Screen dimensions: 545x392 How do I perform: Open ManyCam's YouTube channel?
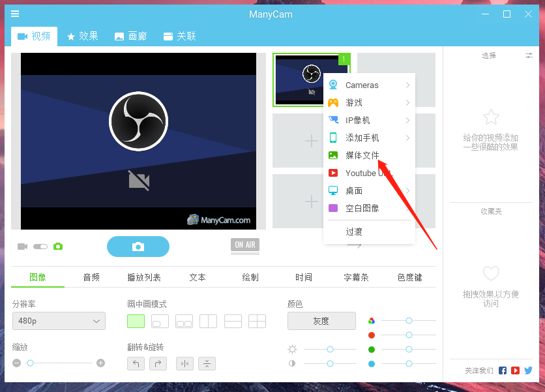[516, 370]
